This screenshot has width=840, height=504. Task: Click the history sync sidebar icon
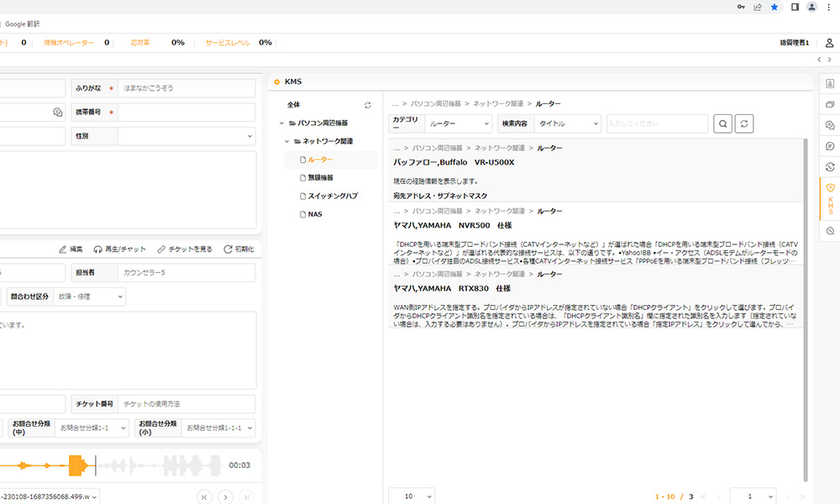[x=830, y=167]
